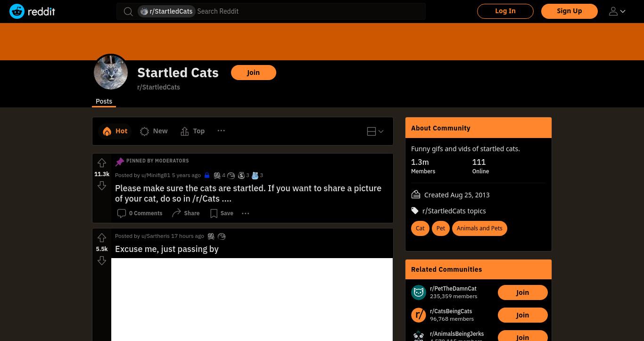Viewport: 644px width, 341px height.
Task: Click the Reddit logo home icon
Action: [x=32, y=11]
